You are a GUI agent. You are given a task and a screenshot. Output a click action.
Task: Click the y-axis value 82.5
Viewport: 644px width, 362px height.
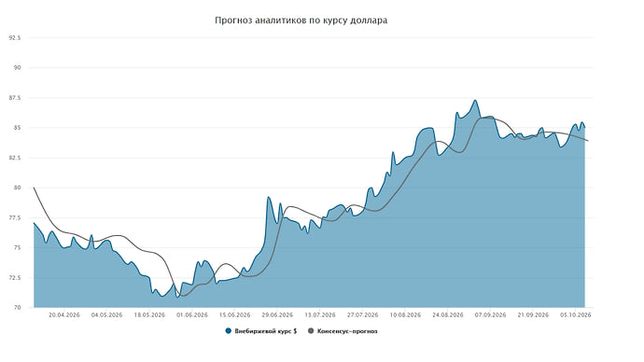pyautogui.click(x=15, y=158)
